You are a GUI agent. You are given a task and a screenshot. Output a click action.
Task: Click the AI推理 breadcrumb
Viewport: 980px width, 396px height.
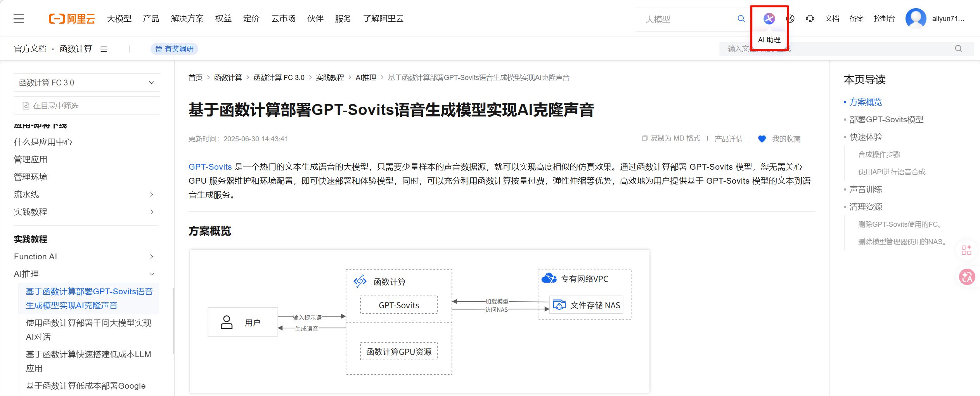(x=366, y=78)
